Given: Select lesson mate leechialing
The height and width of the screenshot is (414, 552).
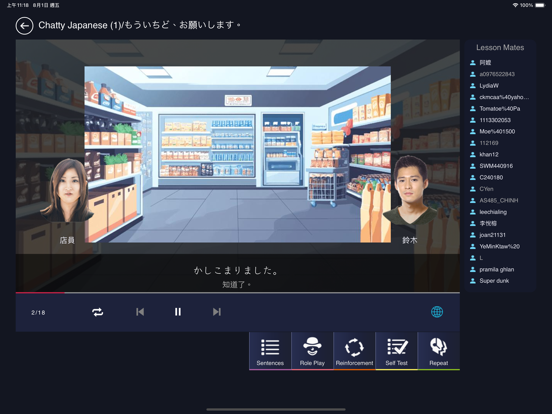Looking at the screenshot, I should click(493, 212).
